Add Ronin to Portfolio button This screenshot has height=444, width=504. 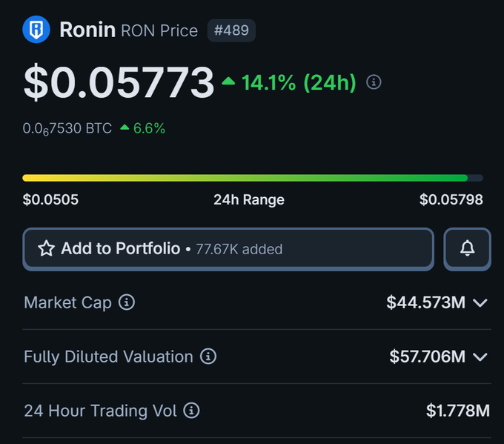[x=228, y=249]
